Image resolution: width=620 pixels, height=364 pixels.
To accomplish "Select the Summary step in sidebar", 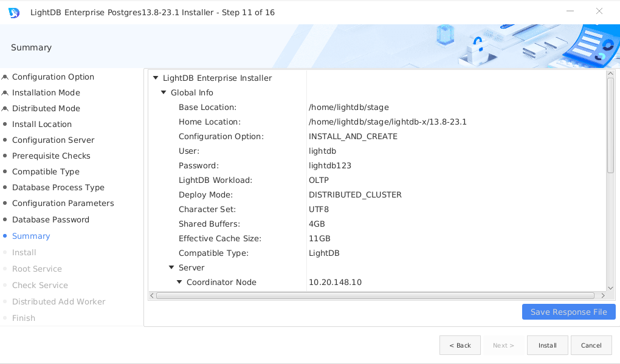I will pos(31,236).
